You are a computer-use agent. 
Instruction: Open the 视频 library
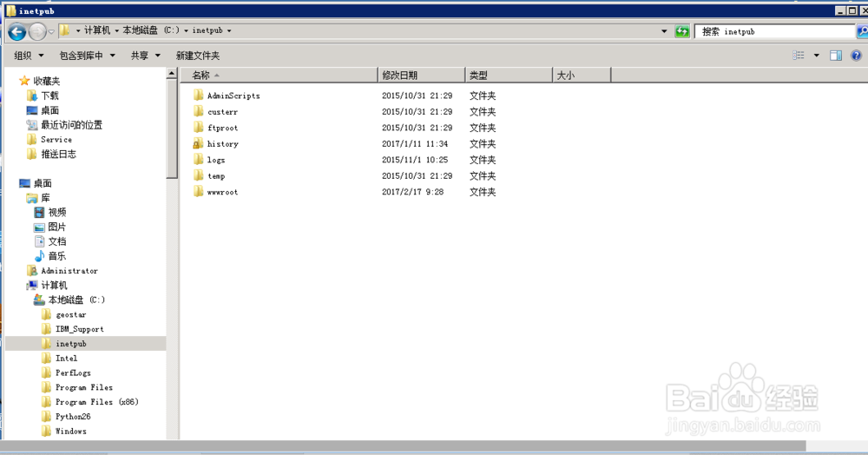pyautogui.click(x=50, y=212)
